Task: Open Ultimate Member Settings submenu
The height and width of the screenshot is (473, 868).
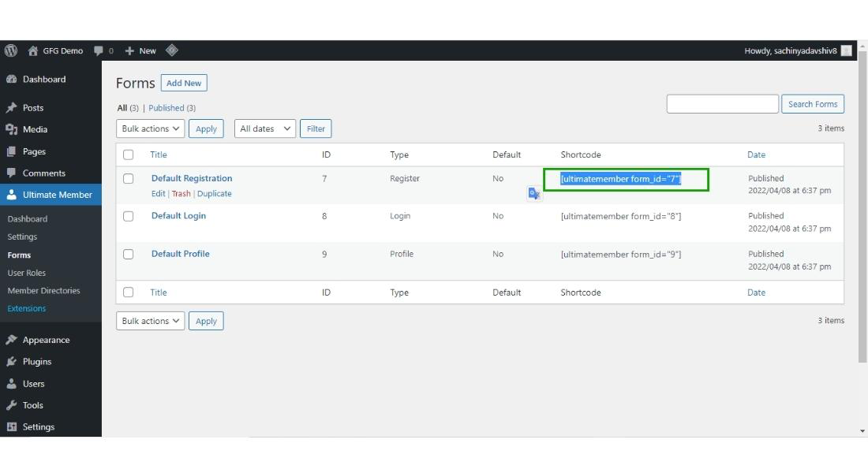Action: tap(22, 236)
